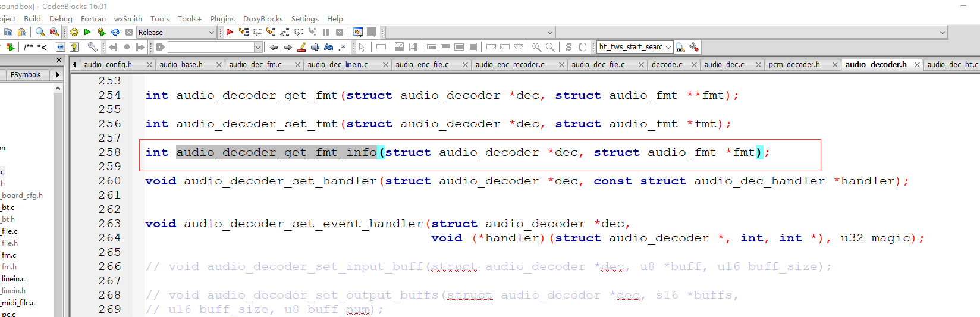Click the Next line debug icon
The width and height of the screenshot is (980, 317).
[257, 32]
